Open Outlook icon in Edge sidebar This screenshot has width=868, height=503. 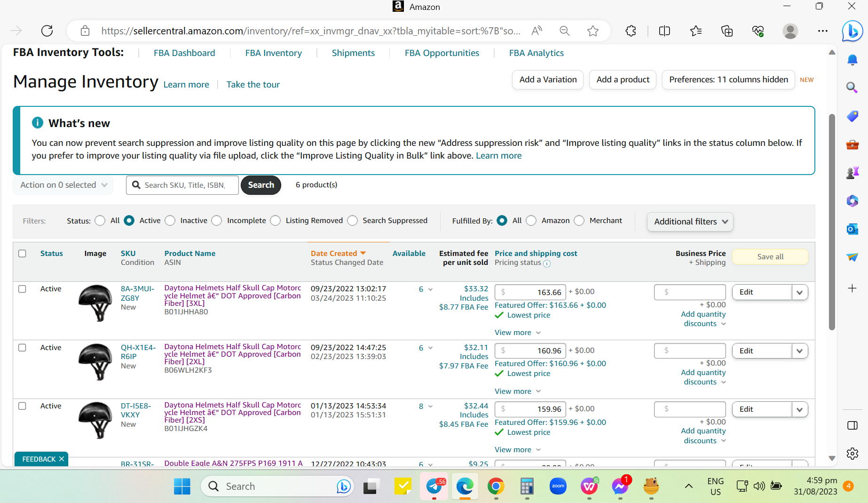(852, 229)
